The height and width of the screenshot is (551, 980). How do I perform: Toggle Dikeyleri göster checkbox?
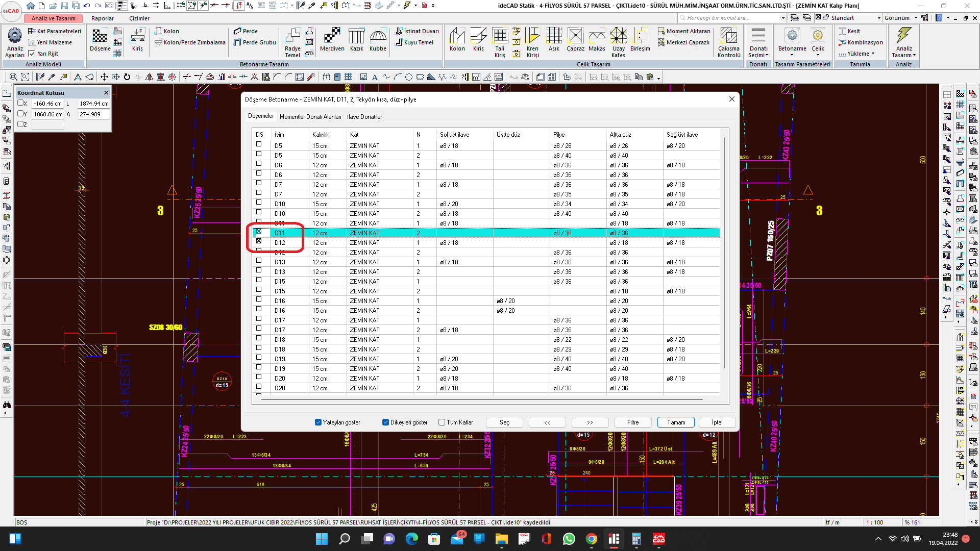click(x=385, y=422)
